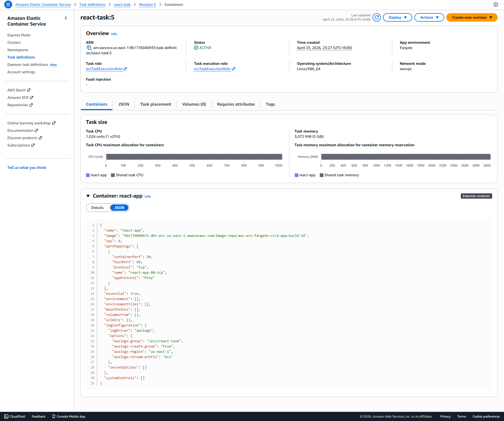This screenshot has width=504, height=421.
Task: Open Daemon task definitions in the sidebar
Action: (28, 65)
